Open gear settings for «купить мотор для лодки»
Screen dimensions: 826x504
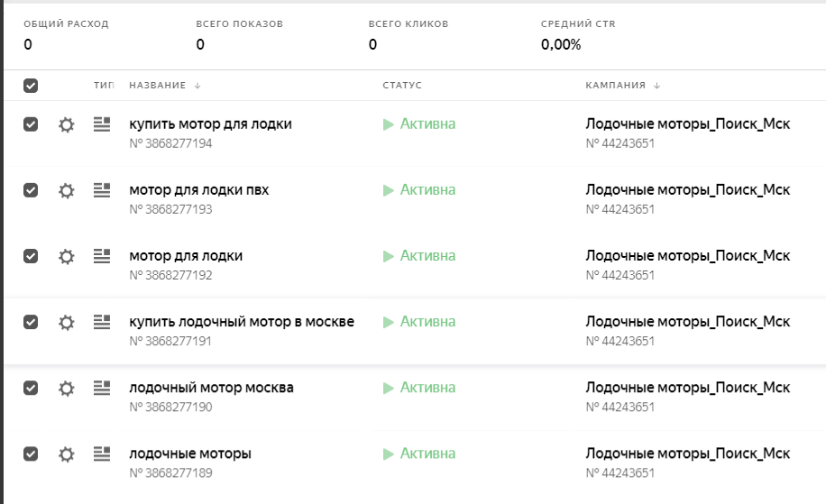(x=66, y=124)
